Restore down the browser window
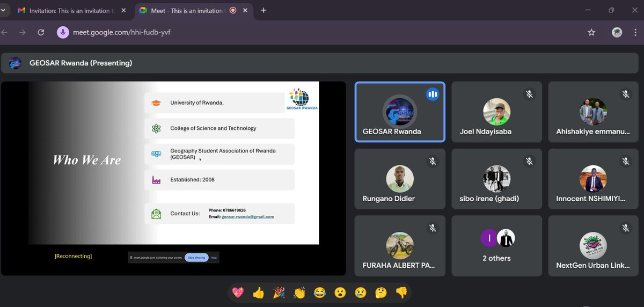The image size is (644, 307). [611, 10]
